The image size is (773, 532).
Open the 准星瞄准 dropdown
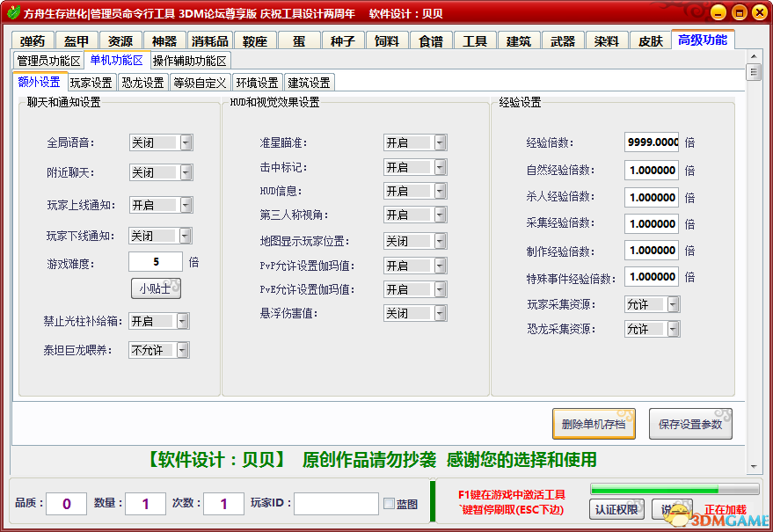(x=440, y=142)
